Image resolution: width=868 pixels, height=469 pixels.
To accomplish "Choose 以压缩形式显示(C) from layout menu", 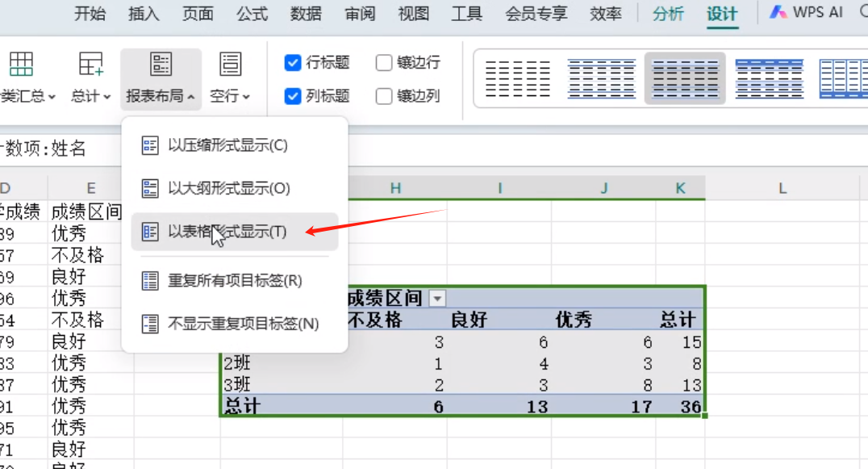I will [235, 145].
